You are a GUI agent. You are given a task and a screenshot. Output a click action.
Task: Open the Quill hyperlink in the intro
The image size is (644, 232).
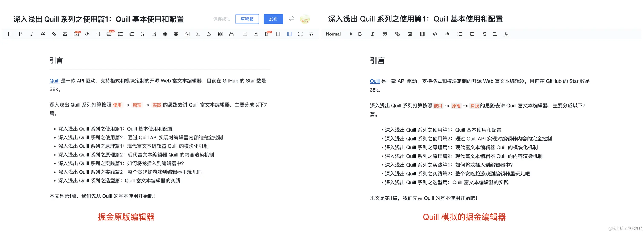(375, 81)
